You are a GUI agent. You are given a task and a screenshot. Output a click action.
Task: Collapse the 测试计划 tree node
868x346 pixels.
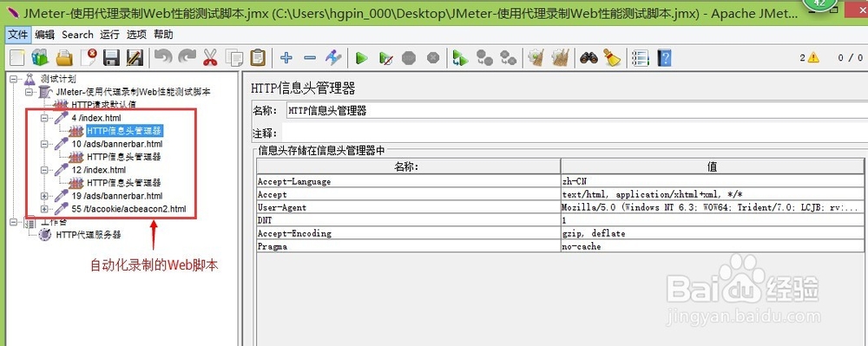tap(13, 79)
